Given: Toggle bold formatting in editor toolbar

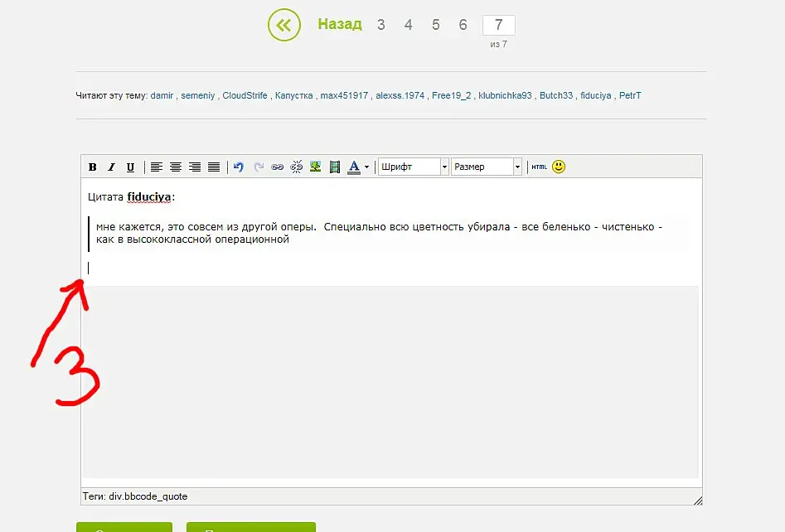Looking at the screenshot, I should point(93,167).
